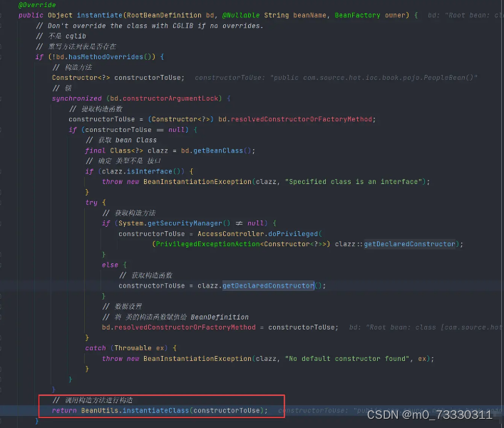This screenshot has width=504, height=428.
Task: Click the '获取构造方法' comment
Action: [x=129, y=213]
